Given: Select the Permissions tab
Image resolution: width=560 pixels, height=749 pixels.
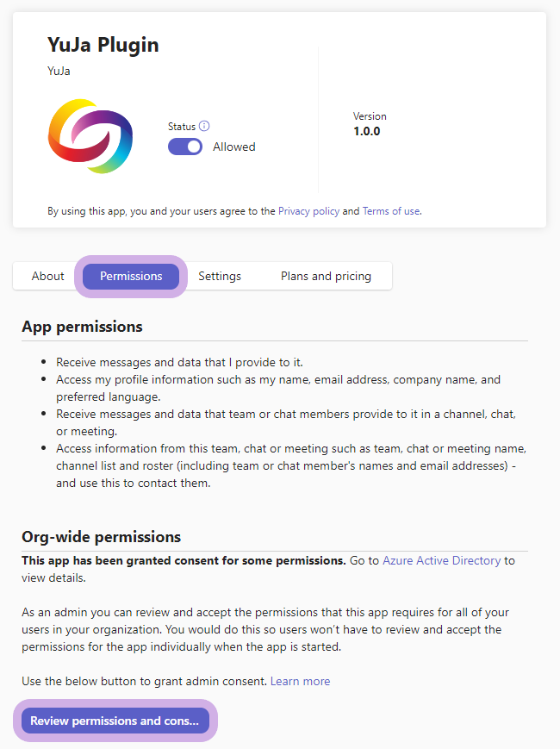Looking at the screenshot, I should click(x=131, y=276).
